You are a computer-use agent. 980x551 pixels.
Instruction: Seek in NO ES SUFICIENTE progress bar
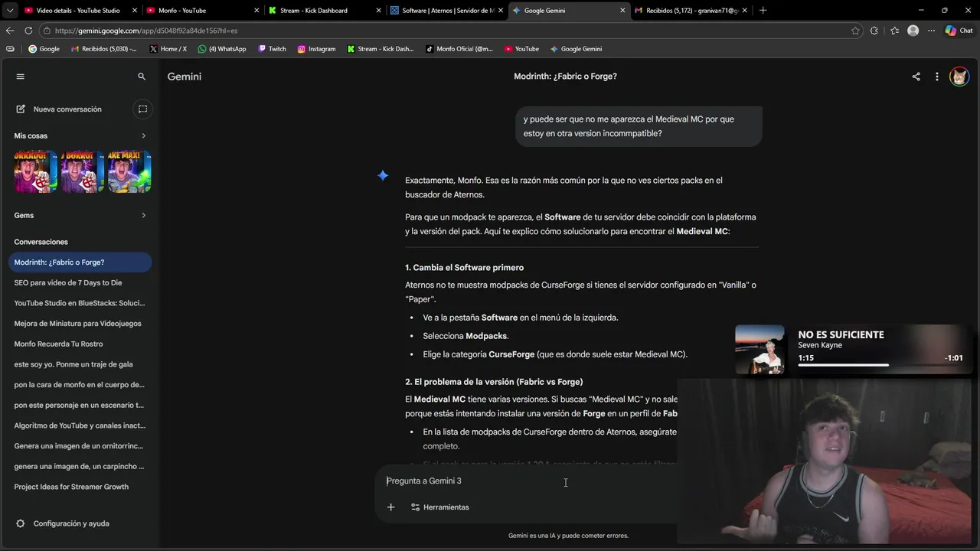click(x=880, y=365)
